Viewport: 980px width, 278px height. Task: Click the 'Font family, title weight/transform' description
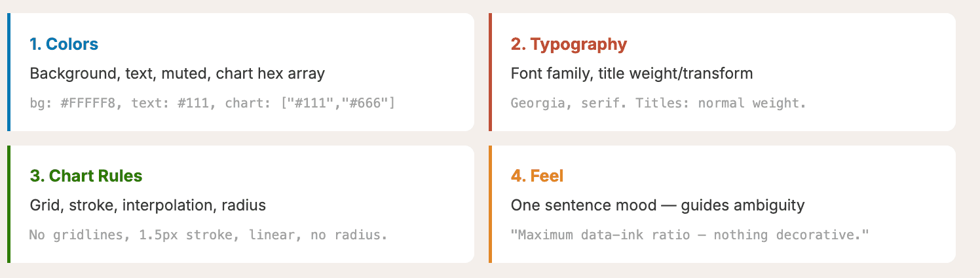631,73
